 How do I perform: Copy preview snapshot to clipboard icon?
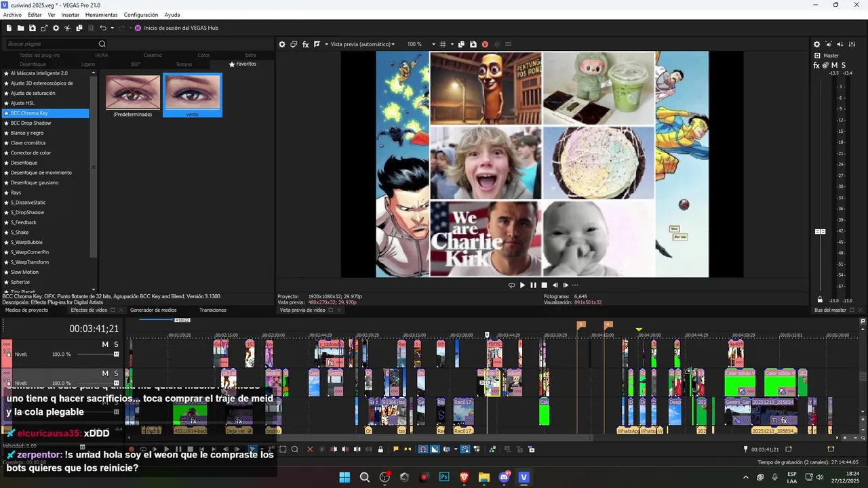(461, 44)
